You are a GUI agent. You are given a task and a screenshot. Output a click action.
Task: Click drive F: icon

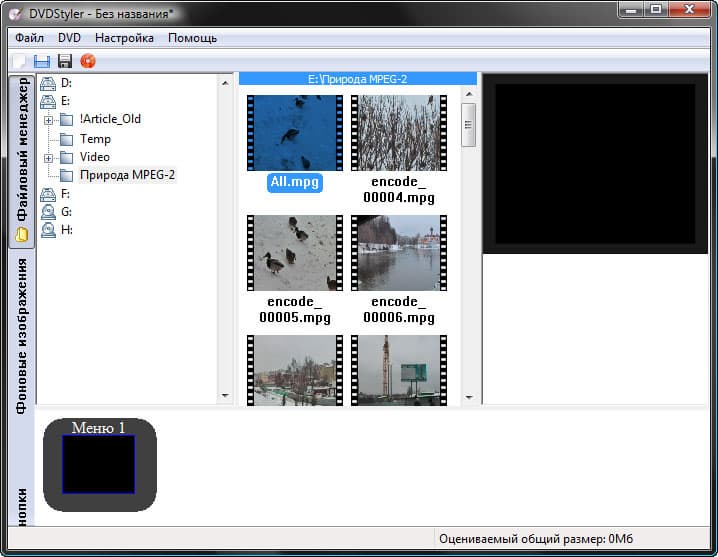(48, 194)
